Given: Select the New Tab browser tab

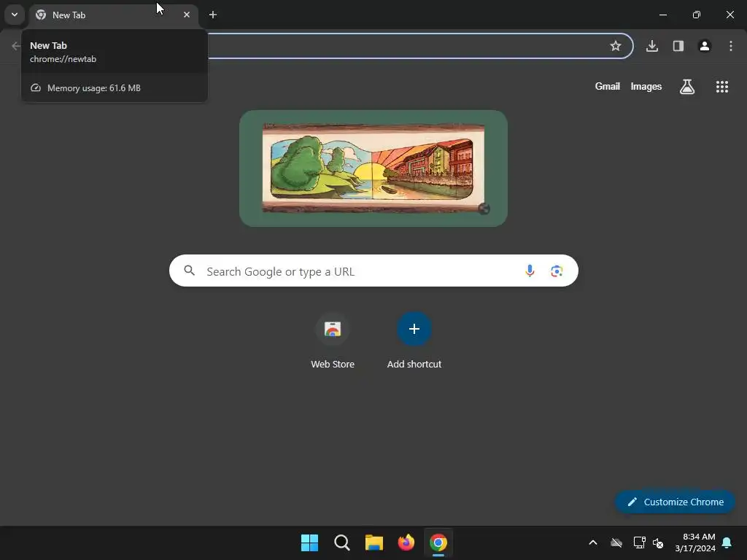Looking at the screenshot, I should (113, 15).
